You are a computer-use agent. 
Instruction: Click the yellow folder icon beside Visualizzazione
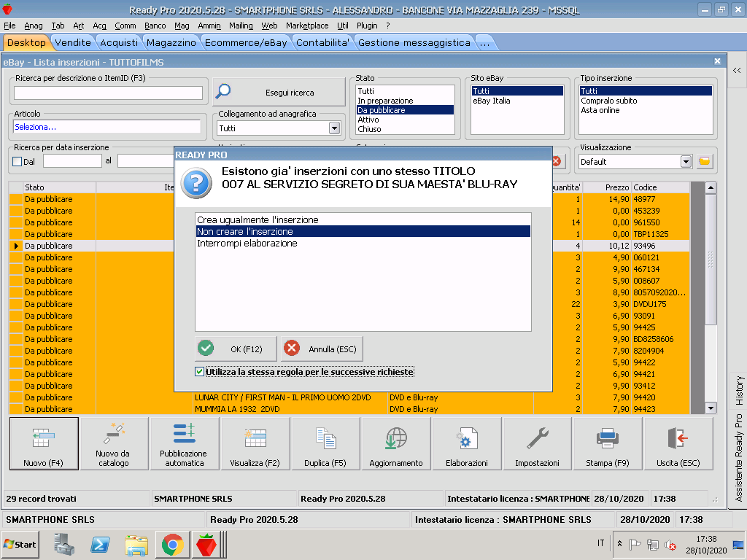(x=705, y=161)
